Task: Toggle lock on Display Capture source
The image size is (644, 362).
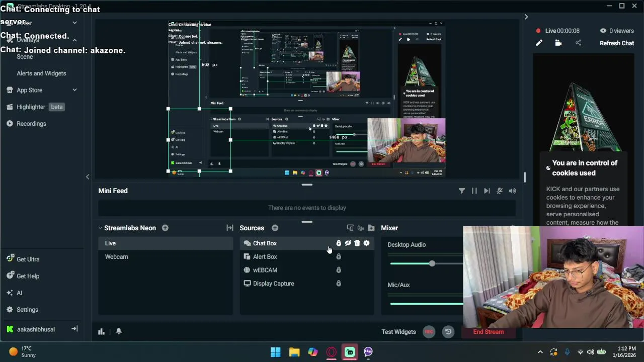Action: click(339, 284)
